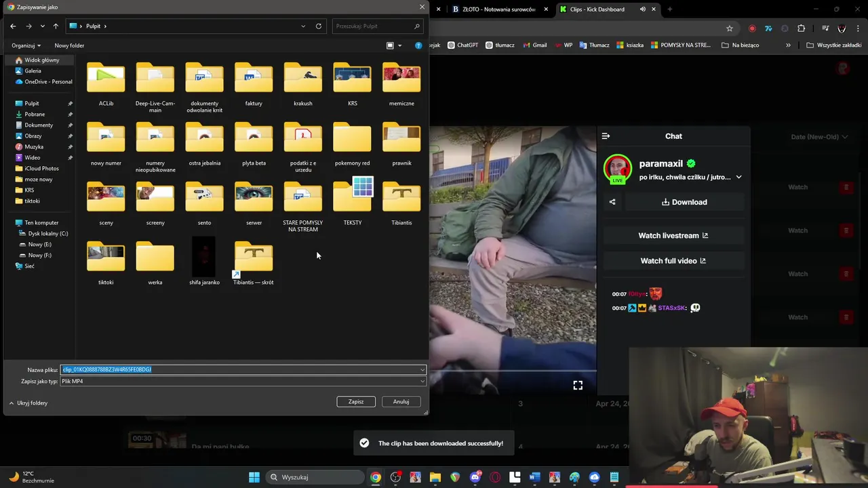
Task: Download the clip with the Download button
Action: (x=684, y=202)
